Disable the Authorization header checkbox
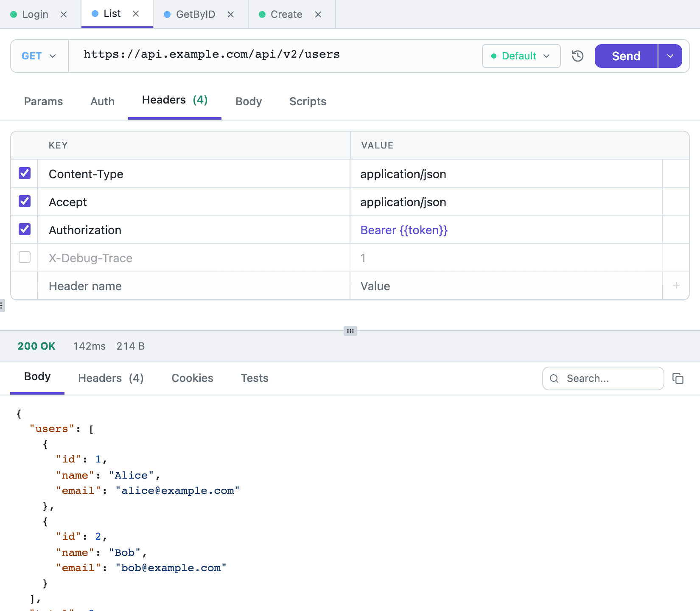Viewport: 700px width, 611px height. point(25,229)
